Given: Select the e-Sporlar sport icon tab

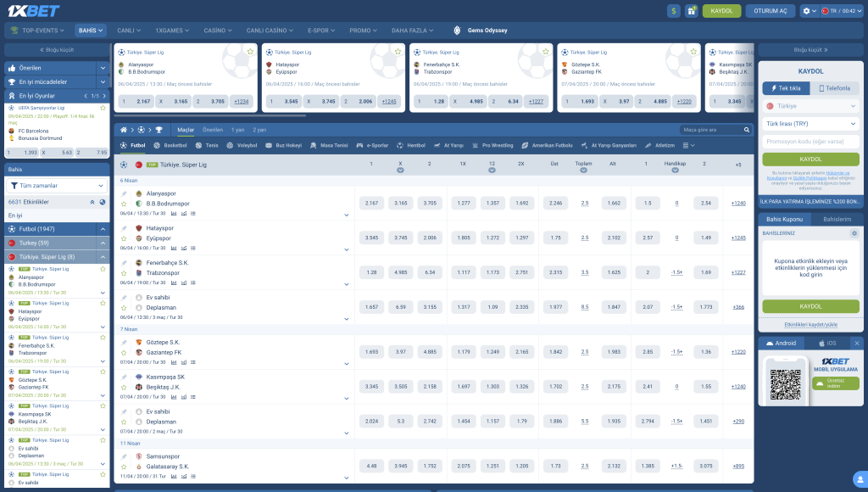Looking at the screenshot, I should coord(372,146).
